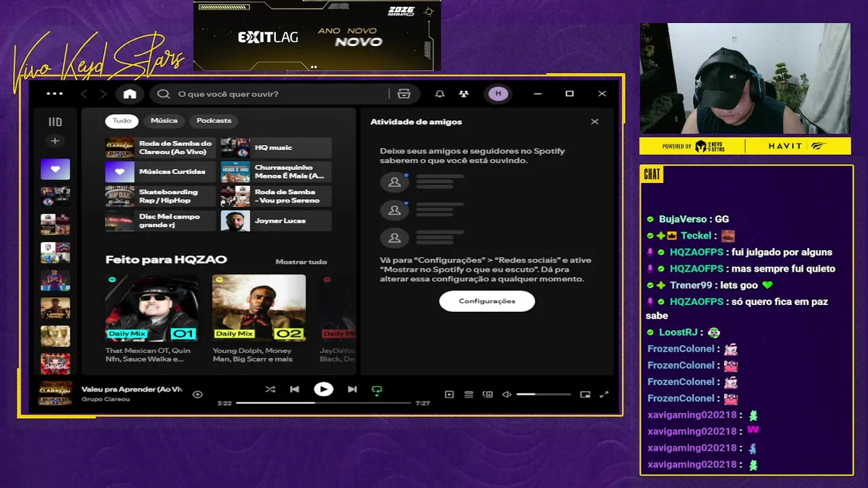Click total duration '7:27'
Screen dimensions: 868x488
tap(422, 403)
